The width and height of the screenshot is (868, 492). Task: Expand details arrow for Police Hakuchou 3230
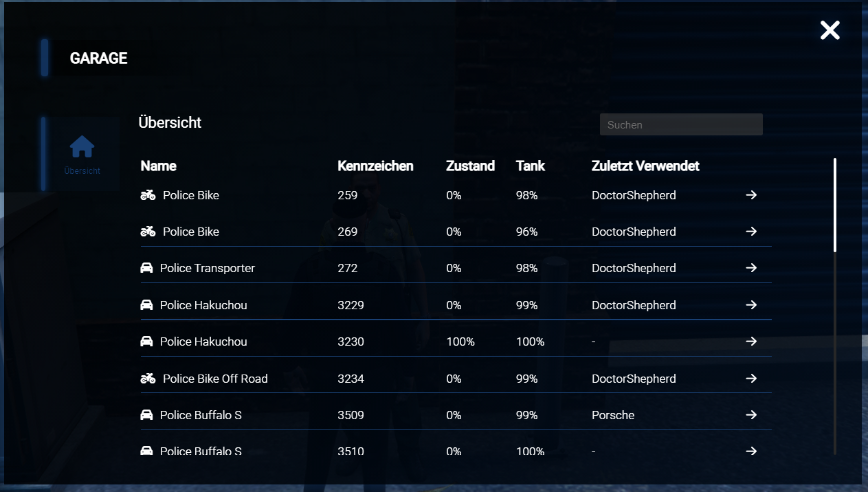coord(751,342)
